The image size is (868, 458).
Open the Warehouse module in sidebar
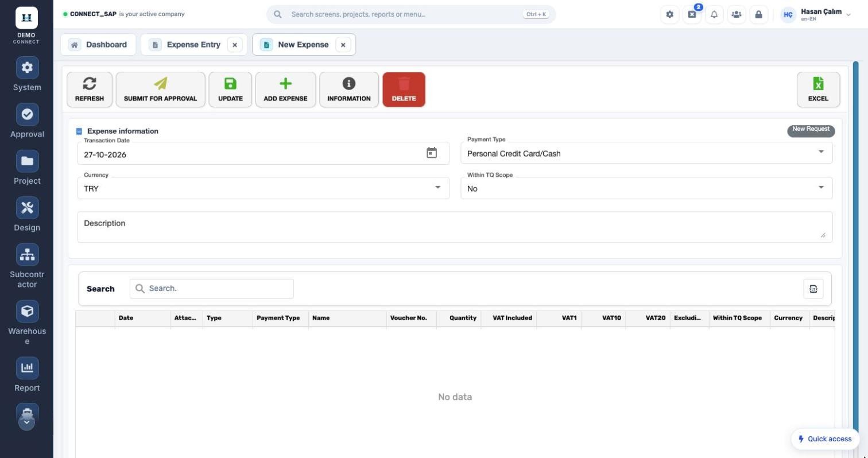(x=27, y=323)
